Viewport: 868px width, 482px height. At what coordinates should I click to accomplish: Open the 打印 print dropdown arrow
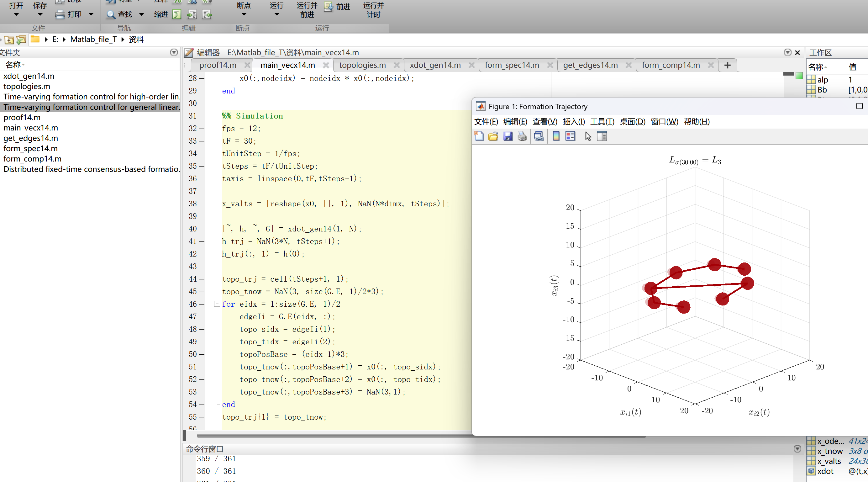click(x=91, y=14)
